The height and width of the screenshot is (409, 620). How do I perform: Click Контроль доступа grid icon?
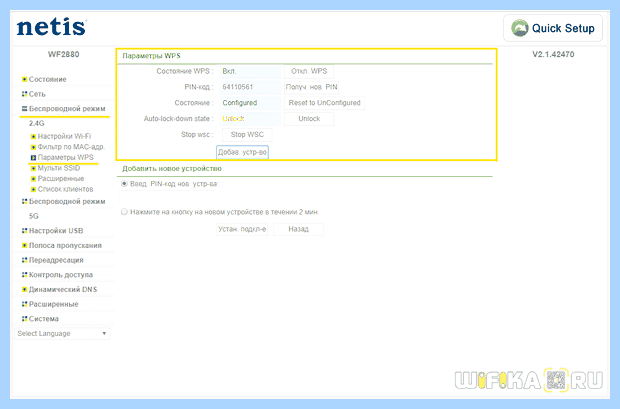coord(25,275)
